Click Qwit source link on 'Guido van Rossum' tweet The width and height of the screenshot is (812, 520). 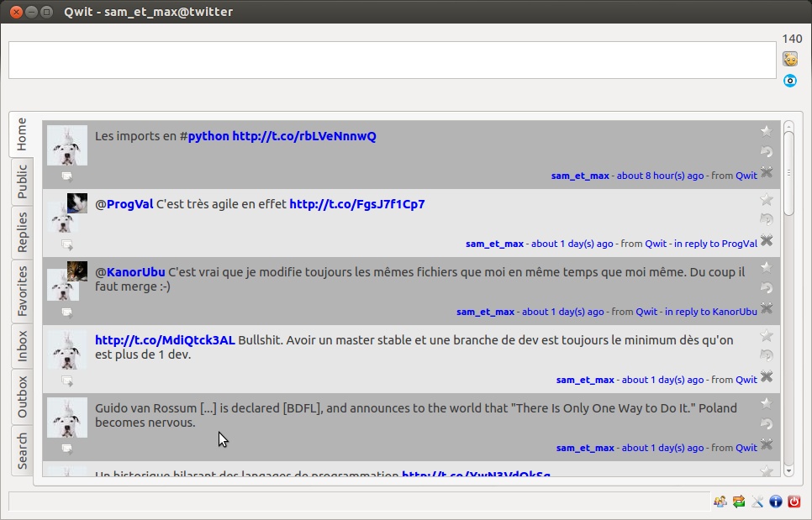pyautogui.click(x=746, y=448)
